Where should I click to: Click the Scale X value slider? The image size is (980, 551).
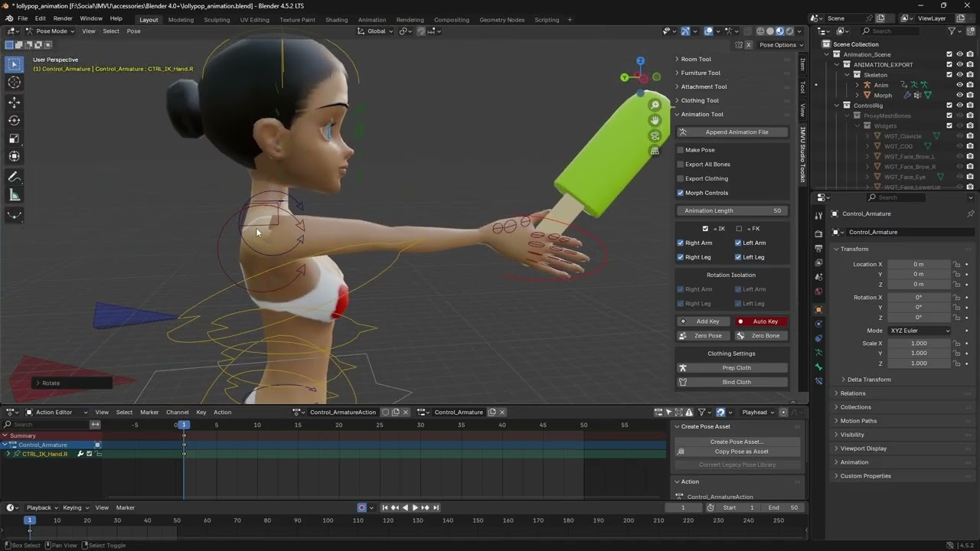click(x=918, y=344)
